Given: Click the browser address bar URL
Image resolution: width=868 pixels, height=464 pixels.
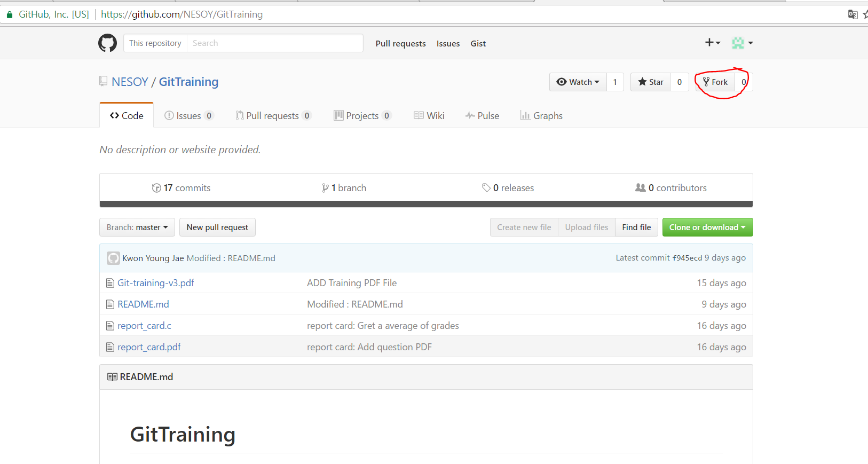Looking at the screenshot, I should coord(182,14).
